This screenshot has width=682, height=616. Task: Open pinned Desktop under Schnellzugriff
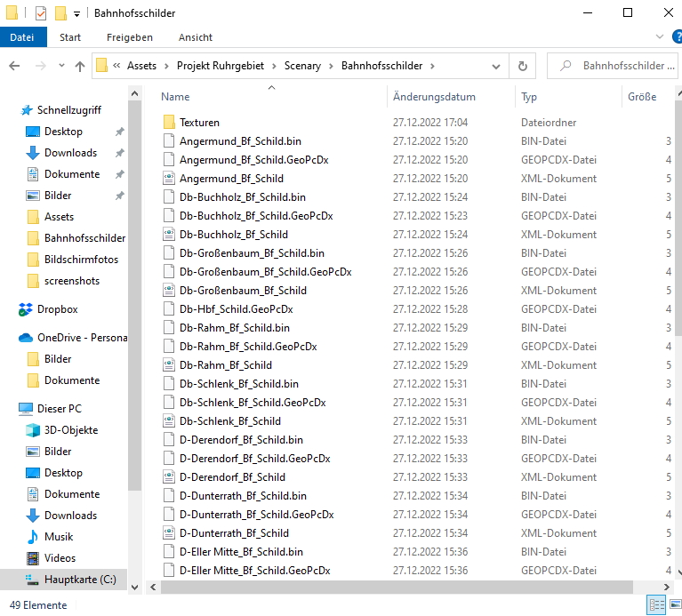click(63, 132)
